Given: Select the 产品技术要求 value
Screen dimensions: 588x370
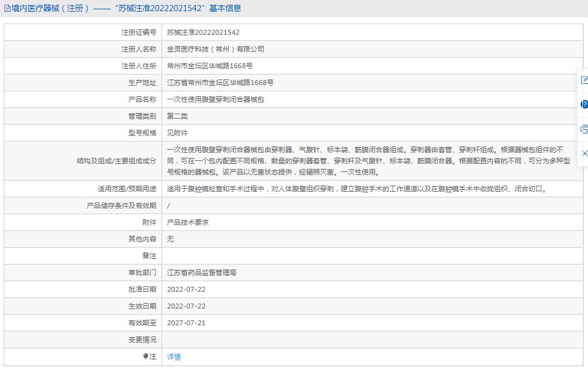Looking at the screenshot, I should 188,222.
